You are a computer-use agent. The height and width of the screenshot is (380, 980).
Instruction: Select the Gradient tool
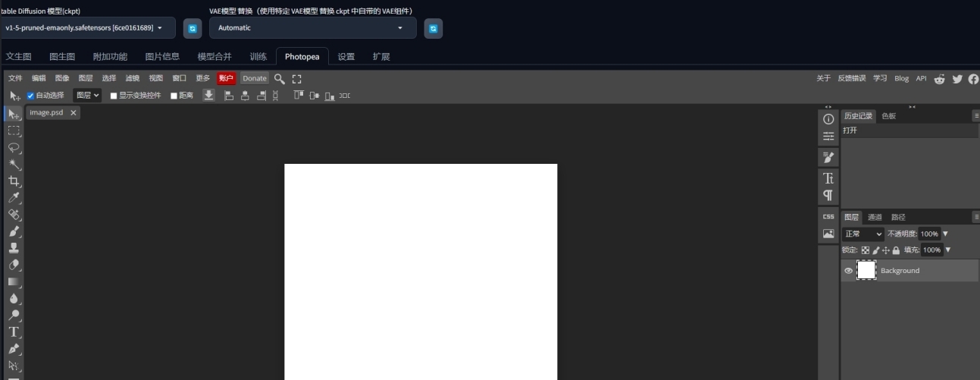14,281
